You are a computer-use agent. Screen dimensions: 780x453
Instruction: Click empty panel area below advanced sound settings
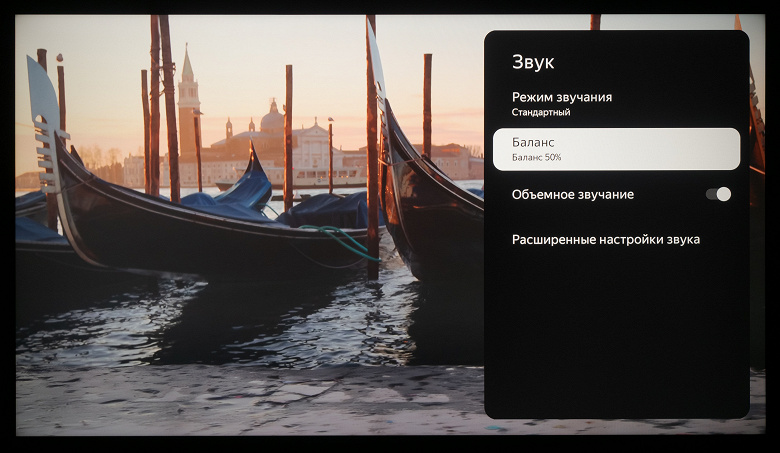point(616,333)
